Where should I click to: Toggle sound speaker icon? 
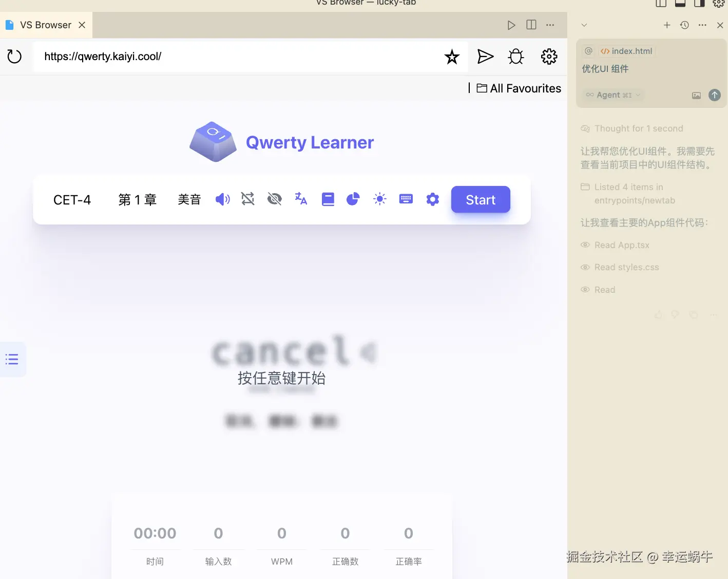pyautogui.click(x=222, y=199)
